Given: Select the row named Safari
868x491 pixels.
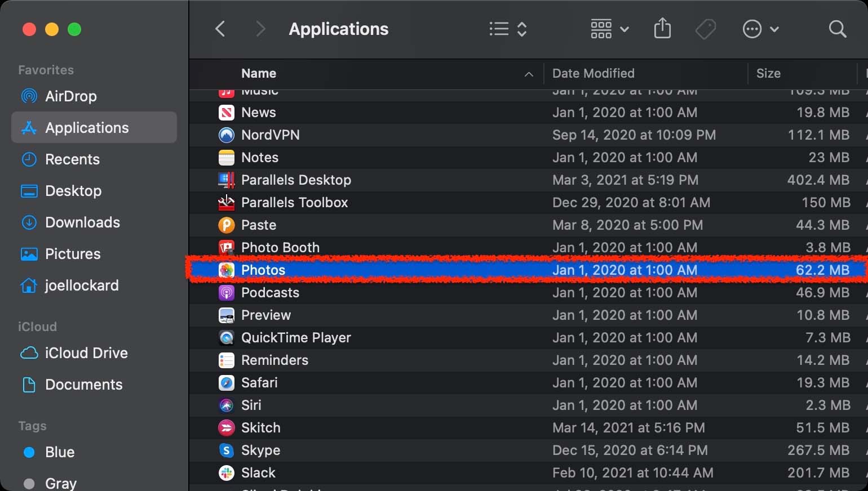Looking at the screenshot, I should pos(529,383).
